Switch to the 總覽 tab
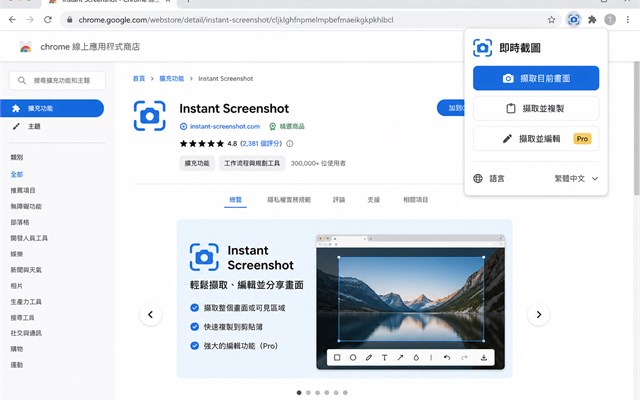The height and width of the screenshot is (400, 640). click(x=236, y=200)
